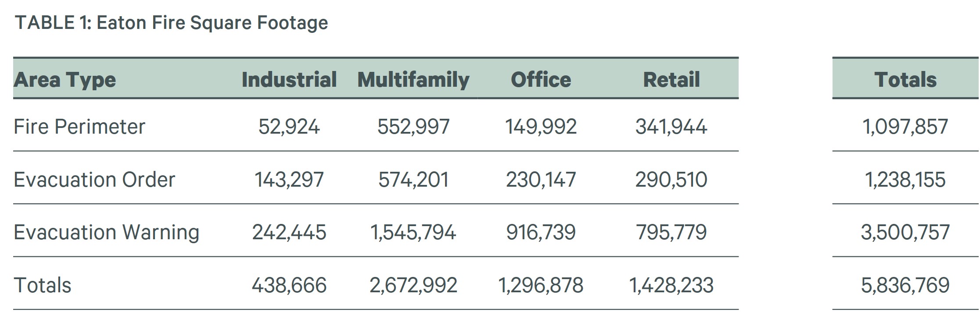The width and height of the screenshot is (980, 312).
Task: Select Evacuation Order office value 230,147
Action: tap(541, 180)
